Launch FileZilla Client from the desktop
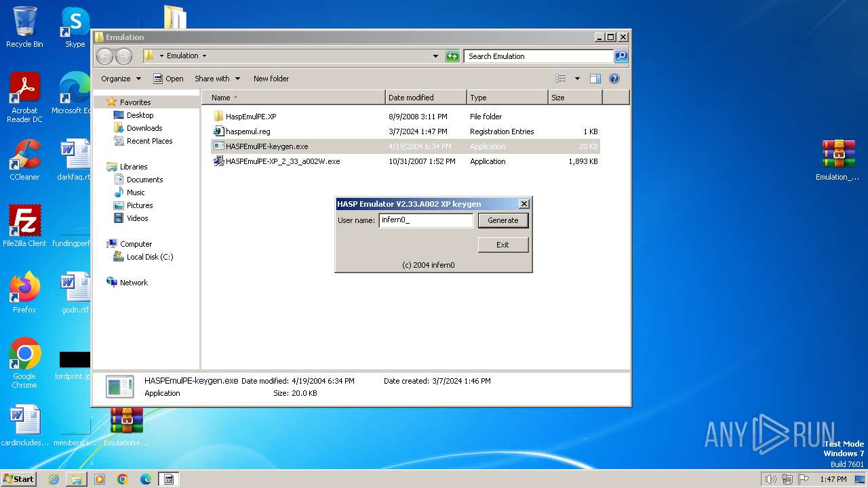Image resolution: width=868 pixels, height=488 pixels. pos(24,226)
